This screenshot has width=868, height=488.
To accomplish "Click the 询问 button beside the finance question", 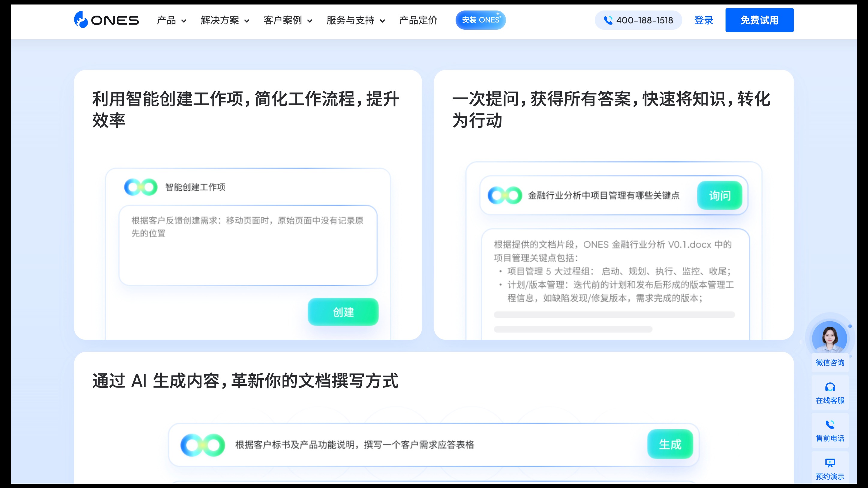I will click(720, 195).
